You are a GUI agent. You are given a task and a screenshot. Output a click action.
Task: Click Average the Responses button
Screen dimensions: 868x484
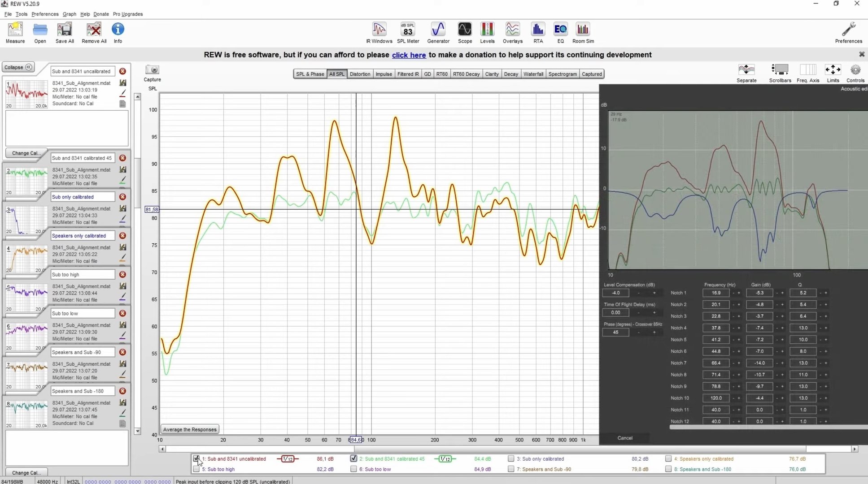190,429
